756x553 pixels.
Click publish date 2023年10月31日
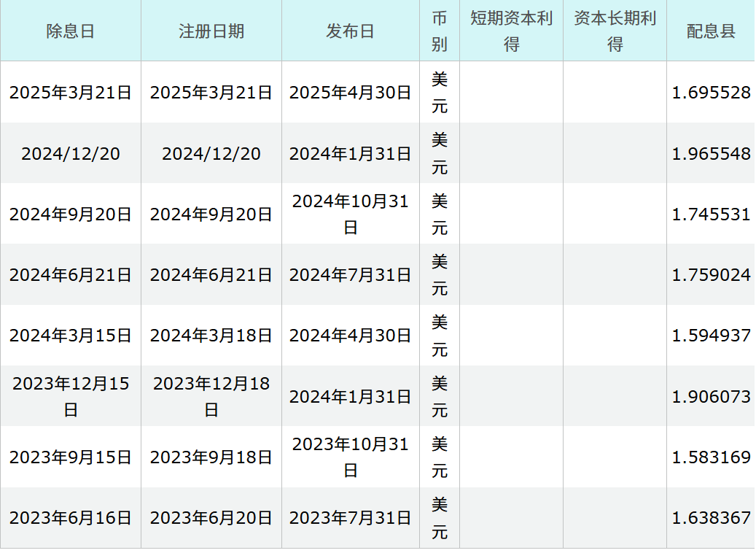point(350,457)
